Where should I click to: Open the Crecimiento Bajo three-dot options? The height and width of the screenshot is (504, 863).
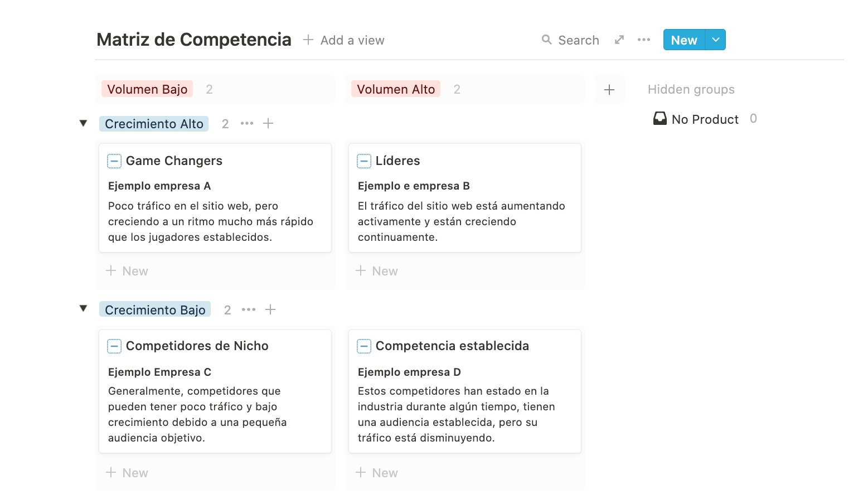[249, 309]
